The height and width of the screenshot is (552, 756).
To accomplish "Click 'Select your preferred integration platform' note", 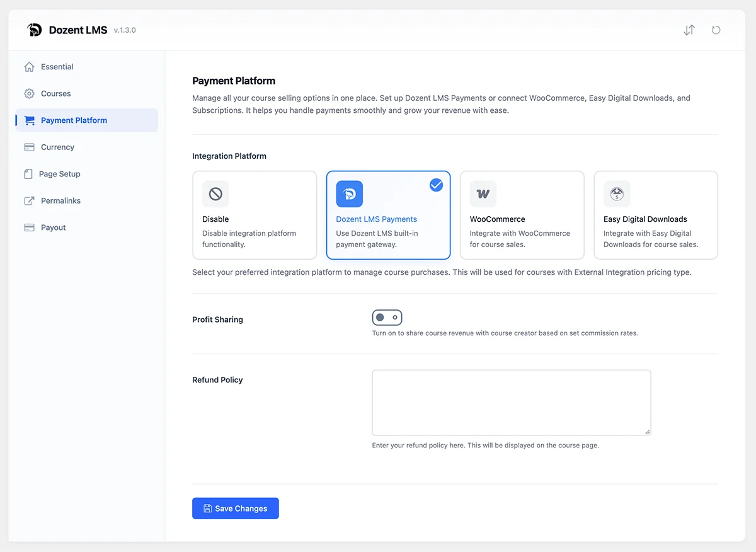I will click(442, 273).
